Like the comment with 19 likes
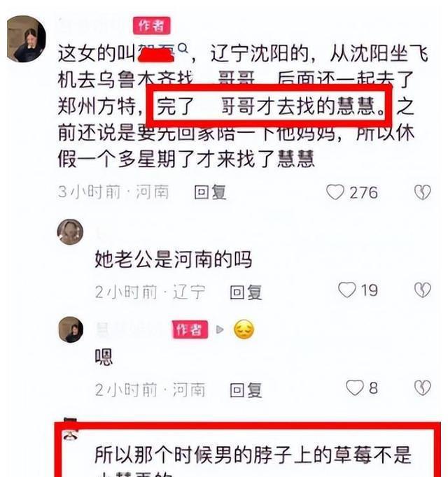Screen dimensions: 448x477 (x=347, y=290)
